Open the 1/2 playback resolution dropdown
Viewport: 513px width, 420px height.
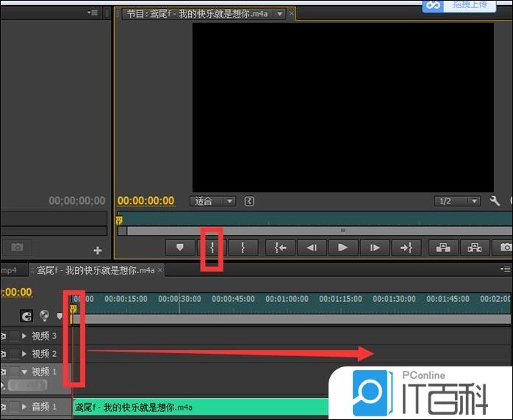tap(457, 200)
